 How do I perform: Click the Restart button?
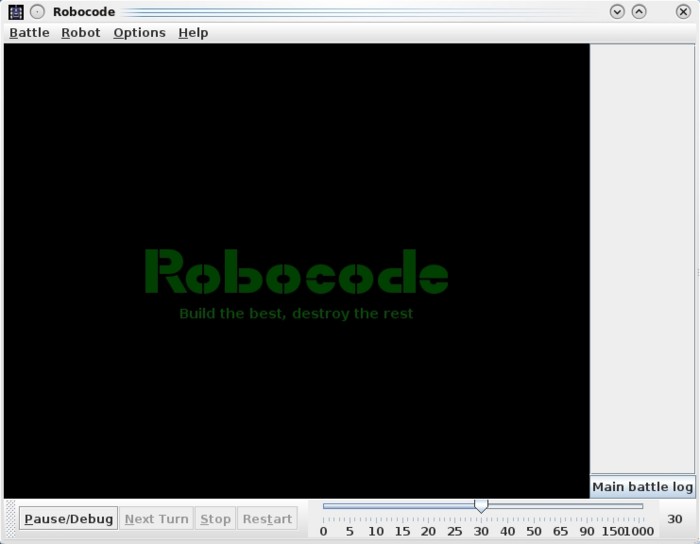pos(267,519)
